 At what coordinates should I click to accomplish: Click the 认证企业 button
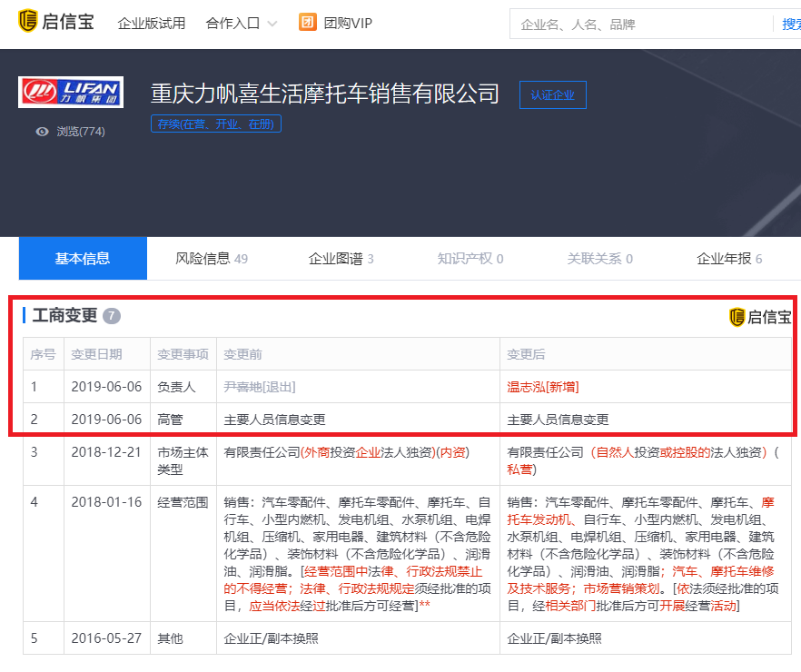click(552, 94)
